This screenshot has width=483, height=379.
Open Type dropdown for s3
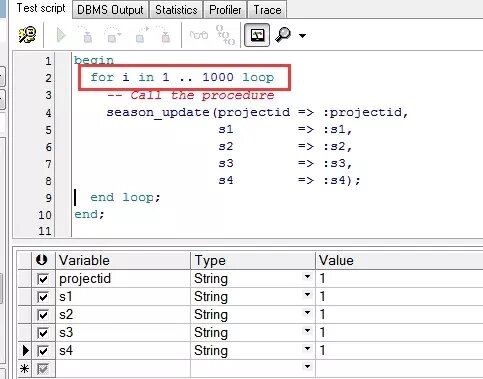click(x=307, y=331)
